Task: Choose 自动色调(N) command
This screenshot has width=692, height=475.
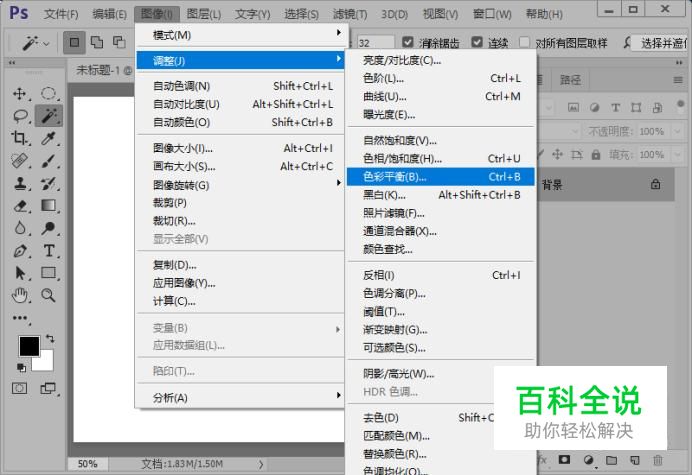Action: click(x=241, y=86)
